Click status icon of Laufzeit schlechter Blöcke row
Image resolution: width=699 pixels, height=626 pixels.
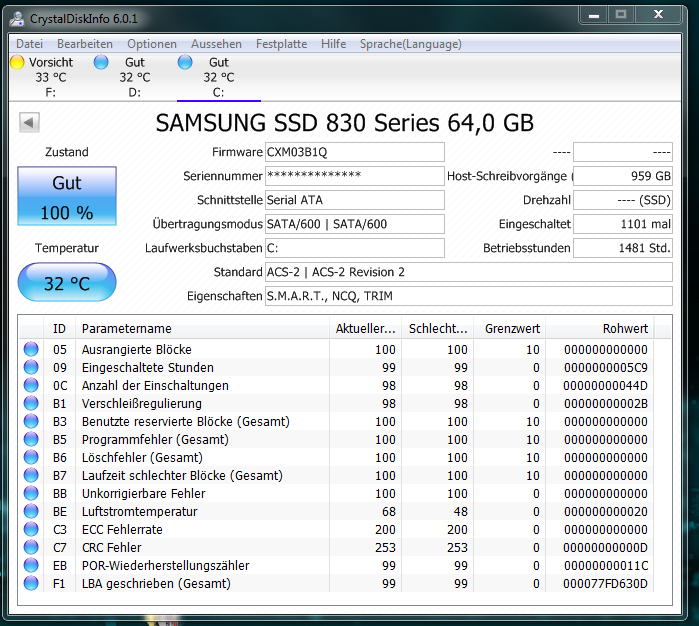click(31, 475)
